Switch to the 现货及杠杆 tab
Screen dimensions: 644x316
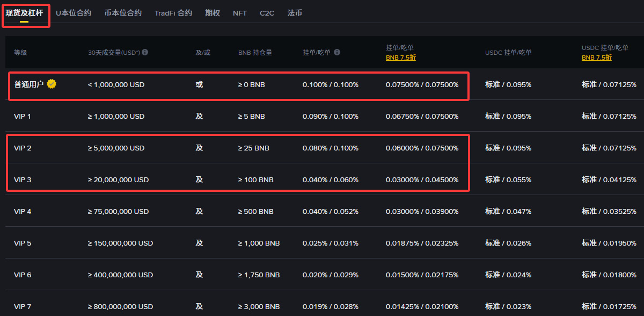tap(24, 13)
